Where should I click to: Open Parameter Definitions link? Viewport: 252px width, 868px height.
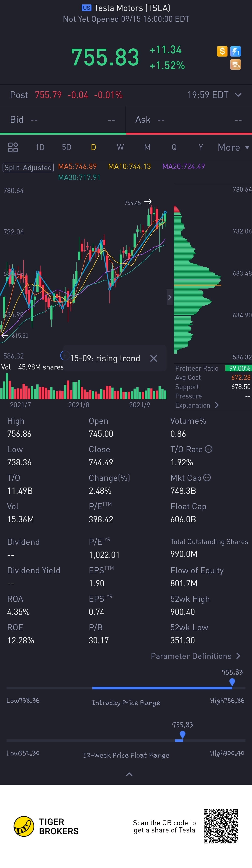(196, 656)
